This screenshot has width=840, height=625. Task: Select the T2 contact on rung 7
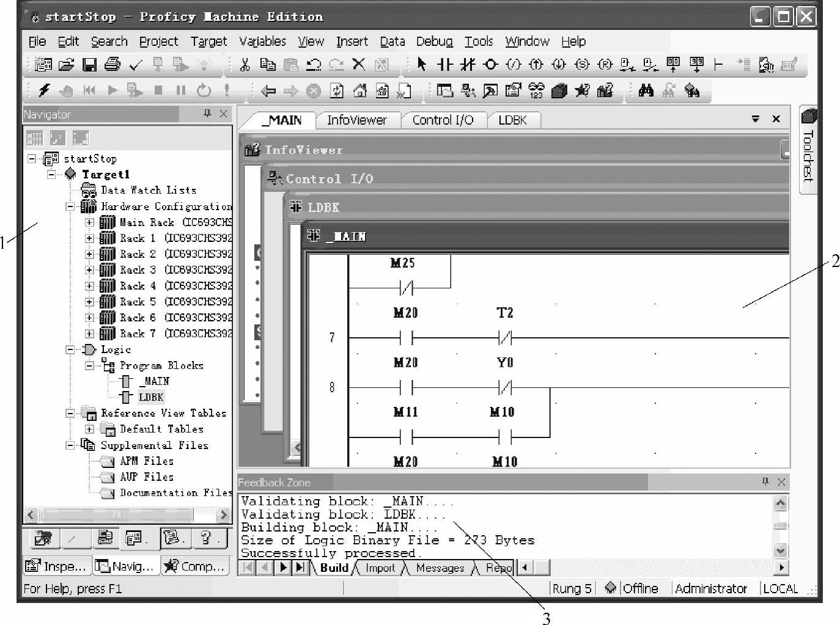pos(505,337)
